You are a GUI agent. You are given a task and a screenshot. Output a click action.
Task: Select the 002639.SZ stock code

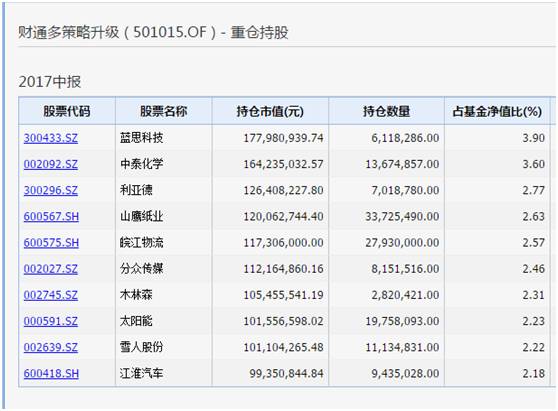pyautogui.click(x=51, y=347)
